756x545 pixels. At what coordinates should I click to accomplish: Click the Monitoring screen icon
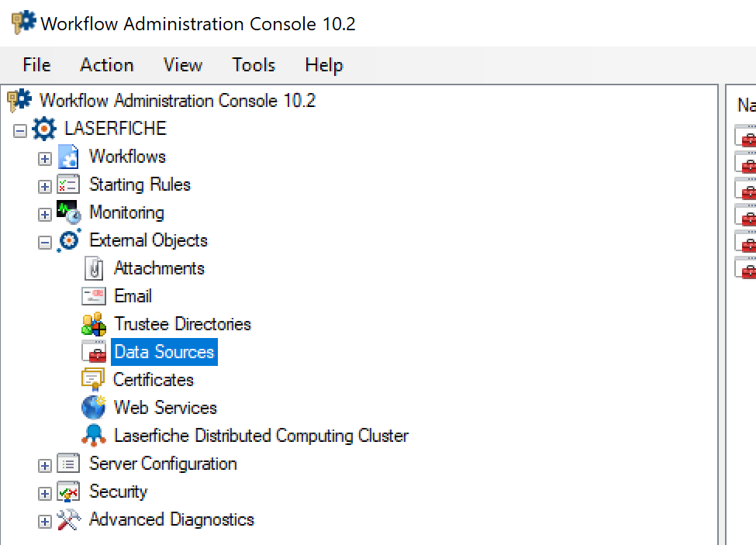pyautogui.click(x=68, y=212)
